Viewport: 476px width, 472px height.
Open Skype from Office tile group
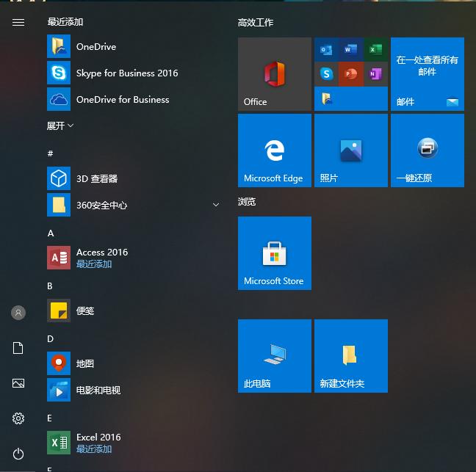click(326, 74)
